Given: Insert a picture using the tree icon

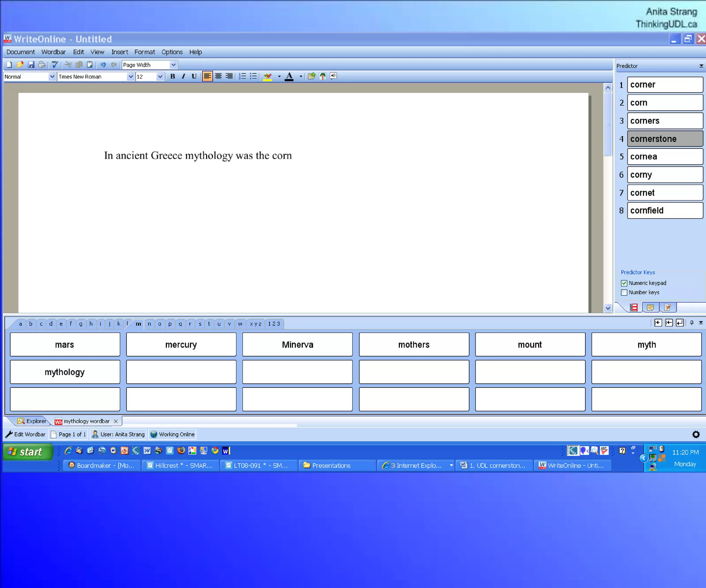Looking at the screenshot, I should pyautogui.click(x=323, y=76).
